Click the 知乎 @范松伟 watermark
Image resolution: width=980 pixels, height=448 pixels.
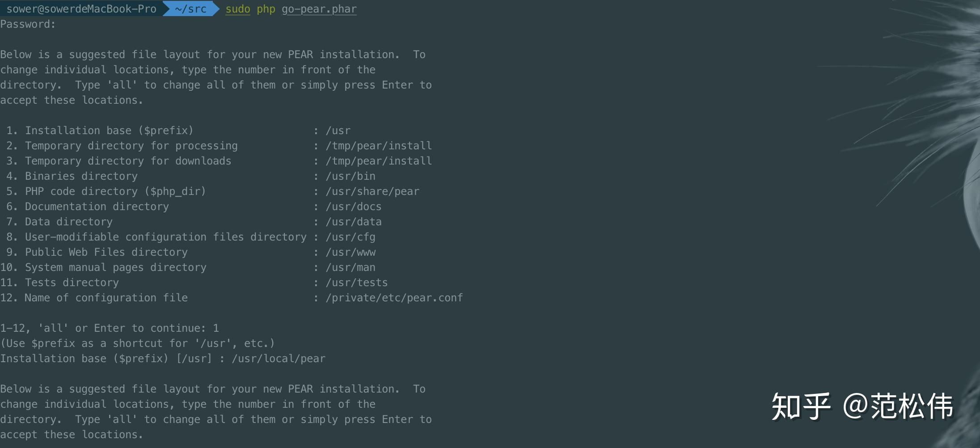862,406
